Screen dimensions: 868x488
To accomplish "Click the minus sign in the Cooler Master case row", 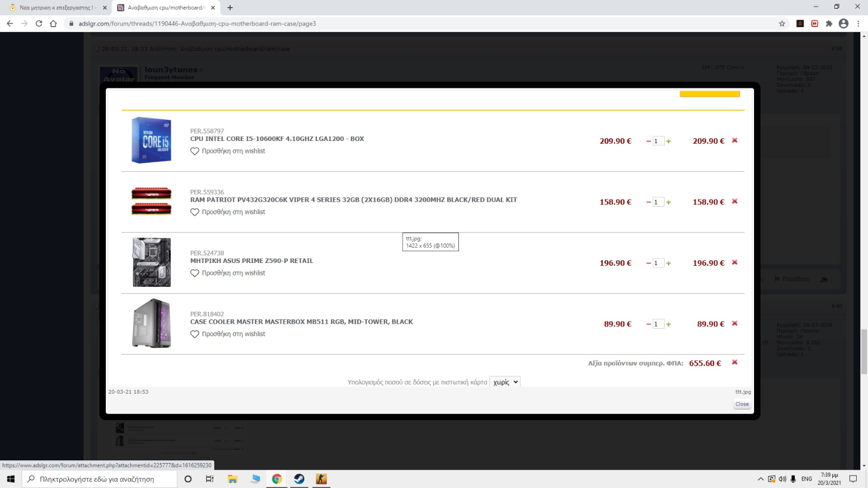I will click(648, 324).
